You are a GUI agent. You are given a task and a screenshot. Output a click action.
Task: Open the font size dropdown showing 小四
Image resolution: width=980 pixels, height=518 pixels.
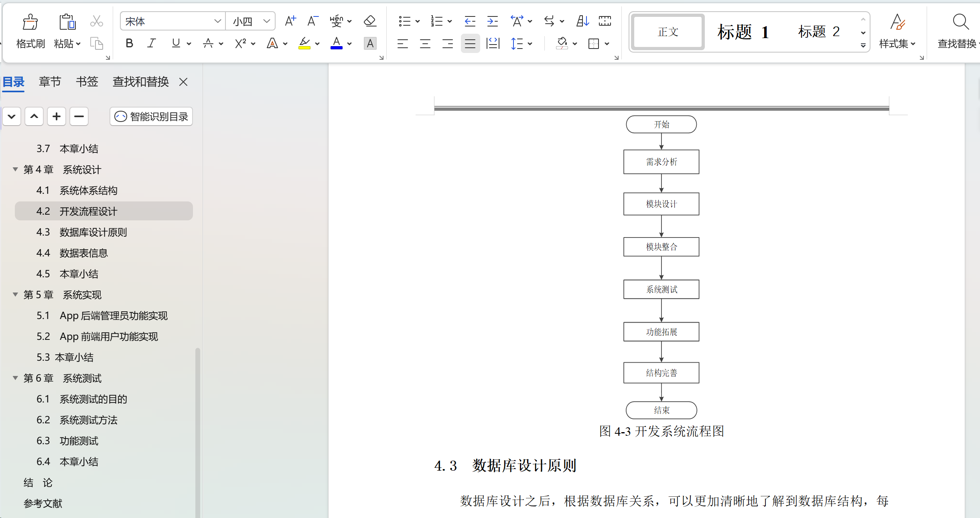266,21
